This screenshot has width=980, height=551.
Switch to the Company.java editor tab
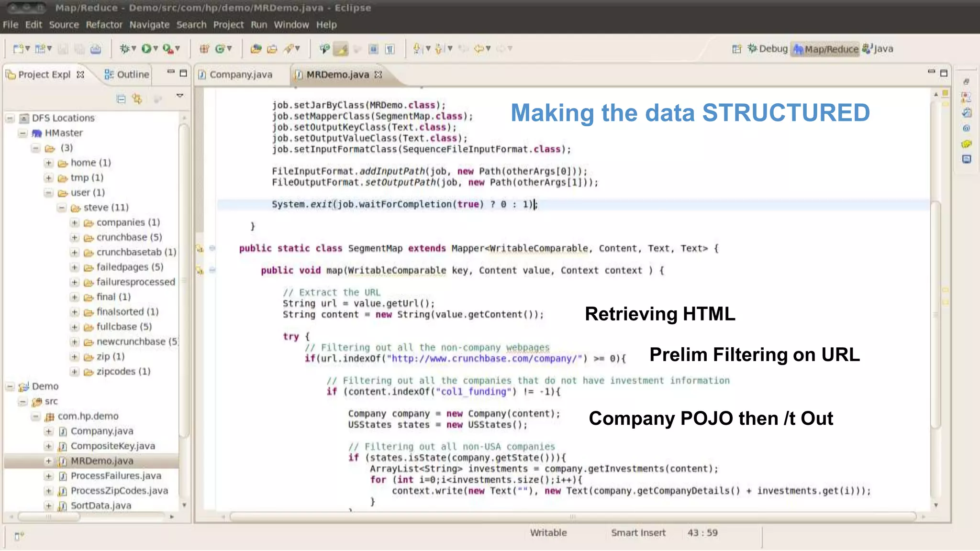click(x=240, y=75)
